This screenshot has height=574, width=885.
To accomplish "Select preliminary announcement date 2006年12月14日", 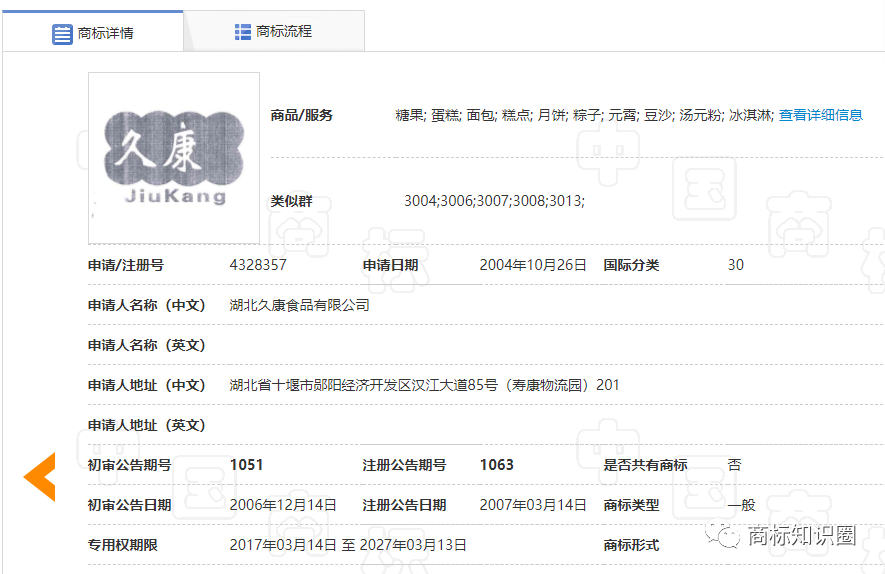I will [x=283, y=505].
